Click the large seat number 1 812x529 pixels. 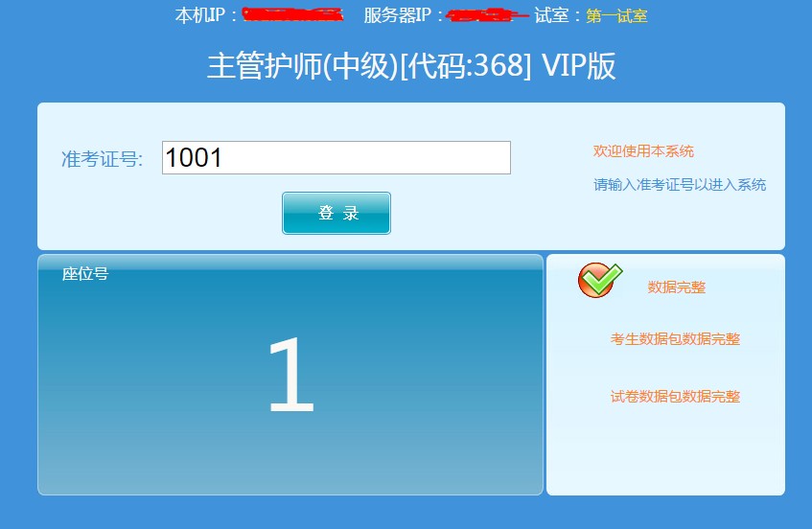pyautogui.click(x=291, y=374)
